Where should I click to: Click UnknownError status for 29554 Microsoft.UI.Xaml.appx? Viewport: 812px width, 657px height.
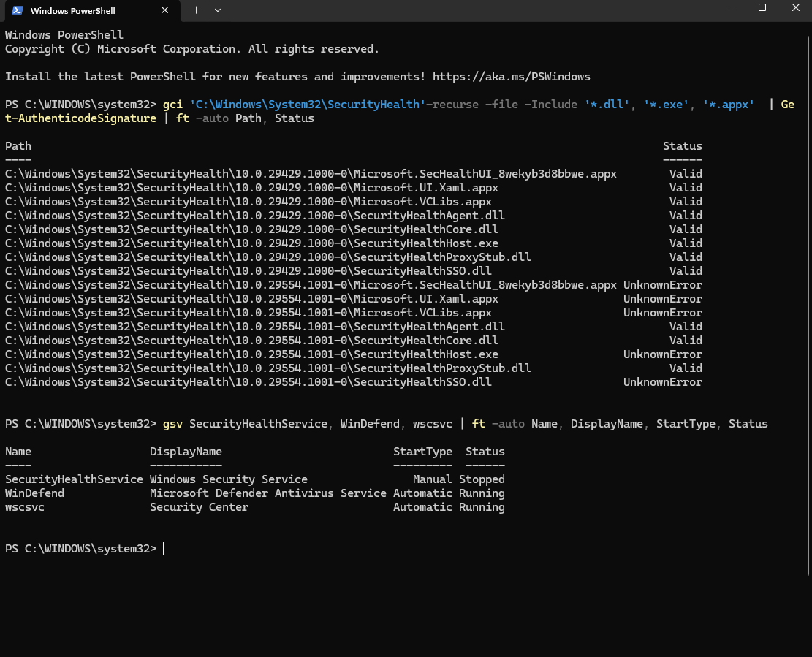[x=663, y=299]
